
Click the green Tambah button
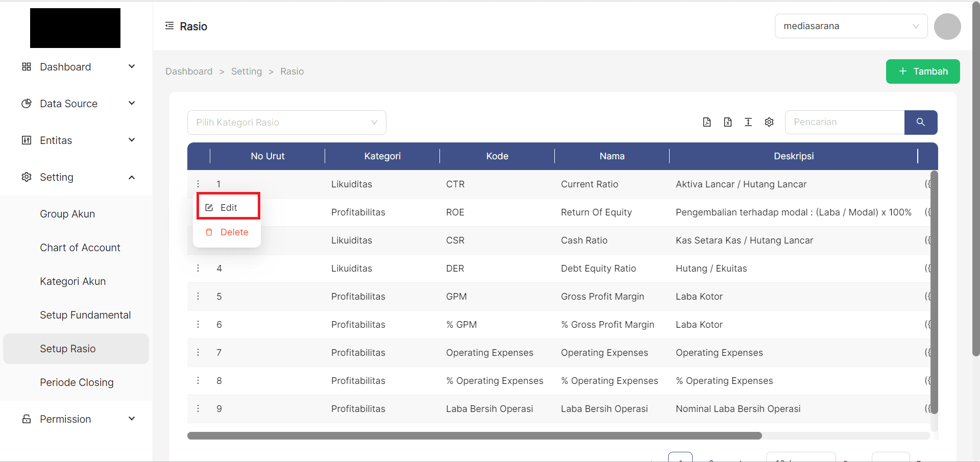[x=922, y=71]
